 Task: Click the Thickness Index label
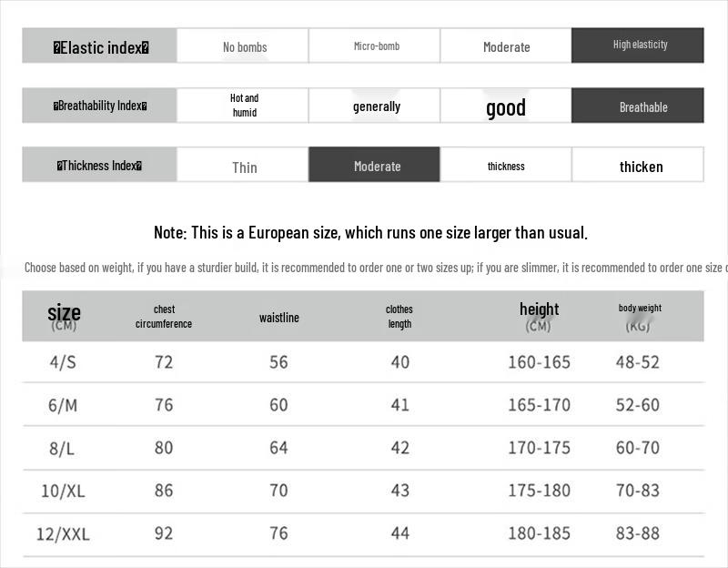100,166
